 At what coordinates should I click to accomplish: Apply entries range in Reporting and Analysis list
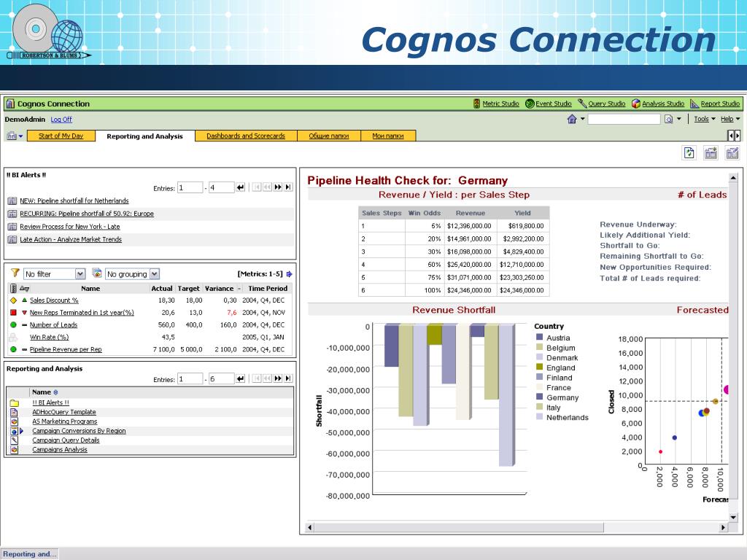(x=241, y=378)
